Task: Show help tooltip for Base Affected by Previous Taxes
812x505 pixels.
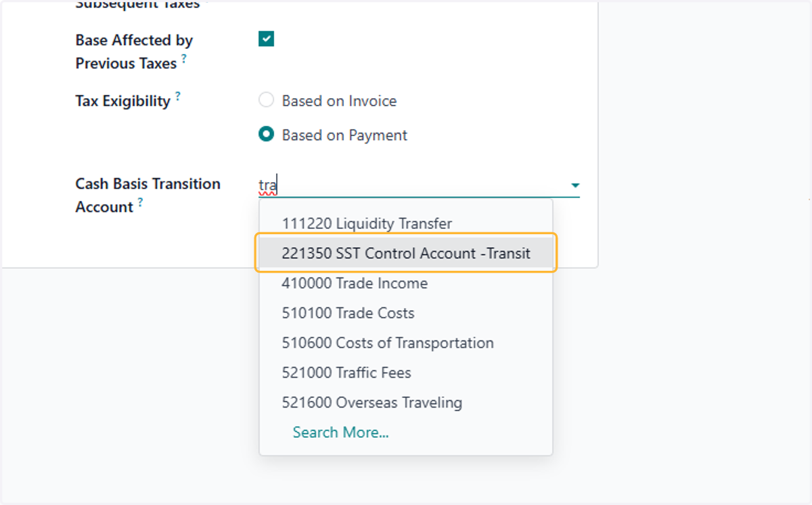Action: click(x=183, y=59)
